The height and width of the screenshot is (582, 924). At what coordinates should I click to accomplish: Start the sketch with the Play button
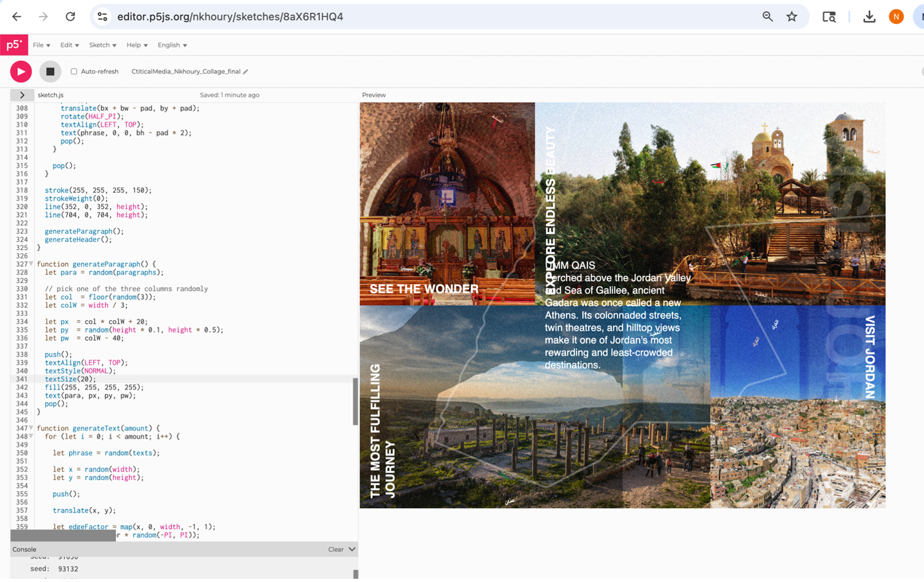pos(21,72)
